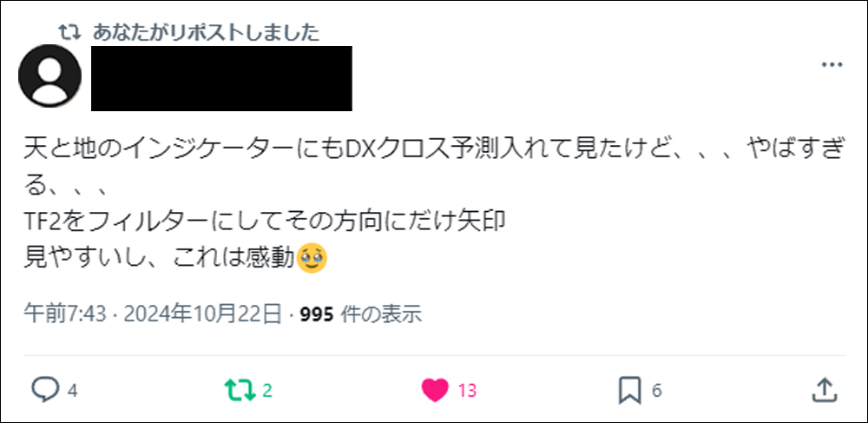
Task: Click the tweet line starting 天と地のインジケーター
Action: click(x=435, y=151)
